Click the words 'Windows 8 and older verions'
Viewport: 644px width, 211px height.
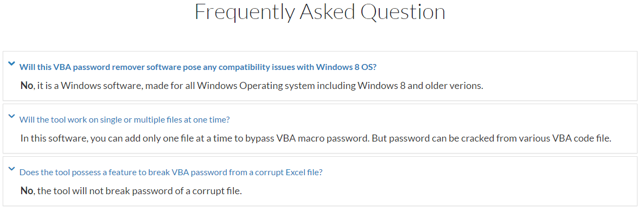click(420, 86)
